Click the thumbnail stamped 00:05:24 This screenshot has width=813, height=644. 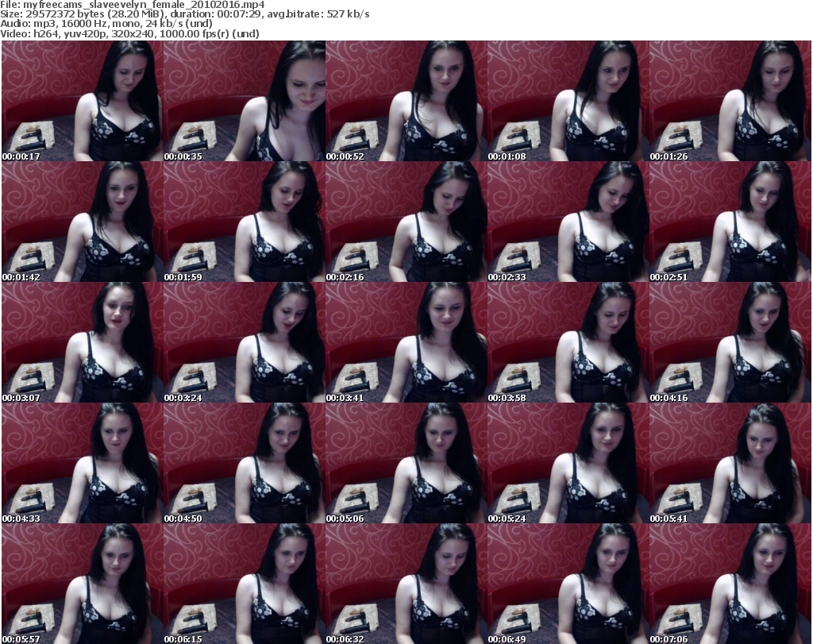click(x=568, y=463)
